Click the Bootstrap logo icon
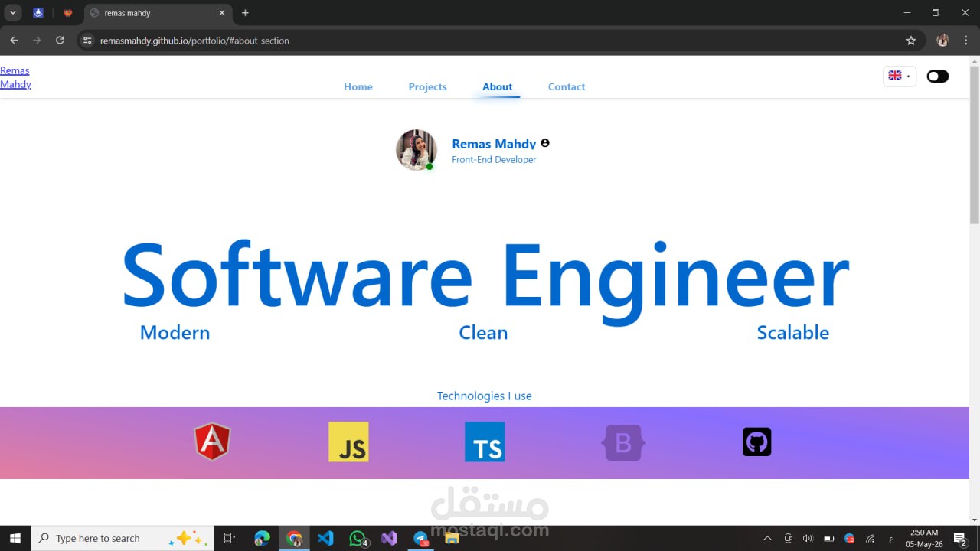 [623, 442]
